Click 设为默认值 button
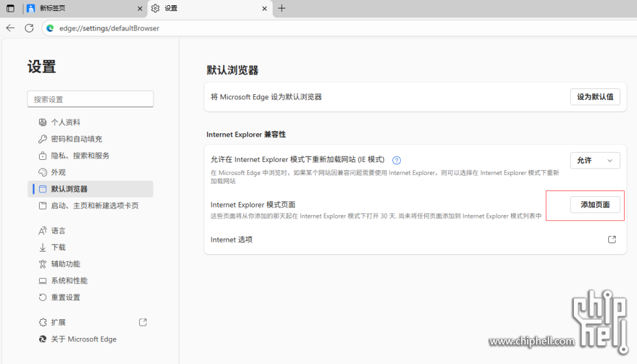Image resolution: width=637 pixels, height=364 pixels. pyautogui.click(x=595, y=97)
